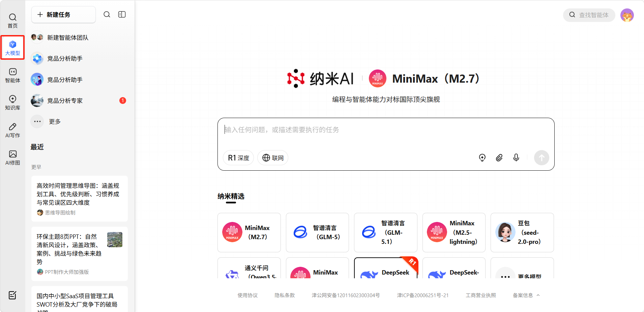Select the 豆包 seed-2.0-pro model card

(522, 232)
